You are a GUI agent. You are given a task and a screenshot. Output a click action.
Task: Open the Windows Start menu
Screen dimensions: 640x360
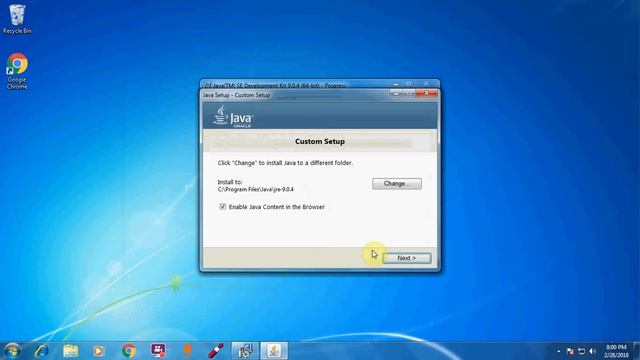pyautogui.click(x=12, y=351)
